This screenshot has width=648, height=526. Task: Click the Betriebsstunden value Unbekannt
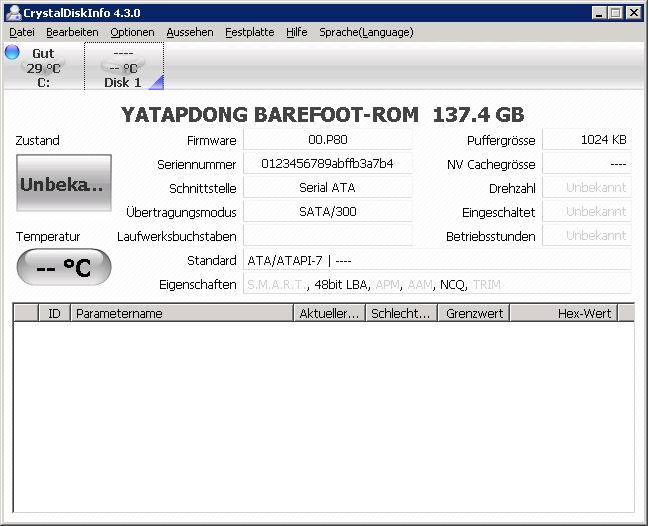tap(587, 236)
